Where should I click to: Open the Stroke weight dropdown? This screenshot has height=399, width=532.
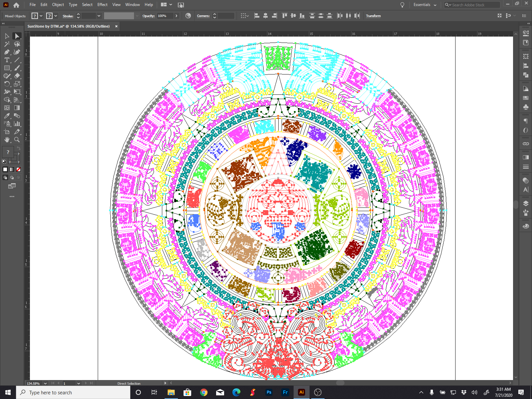pos(99,16)
